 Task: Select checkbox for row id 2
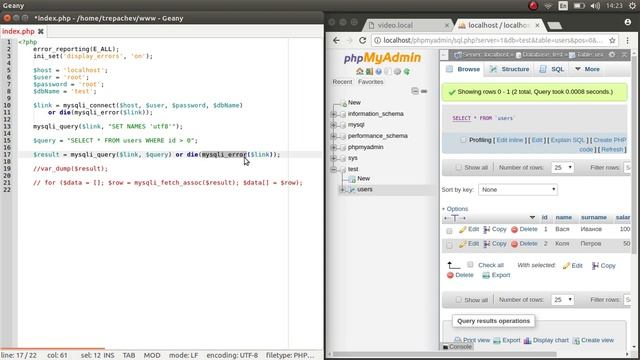tap(449, 245)
